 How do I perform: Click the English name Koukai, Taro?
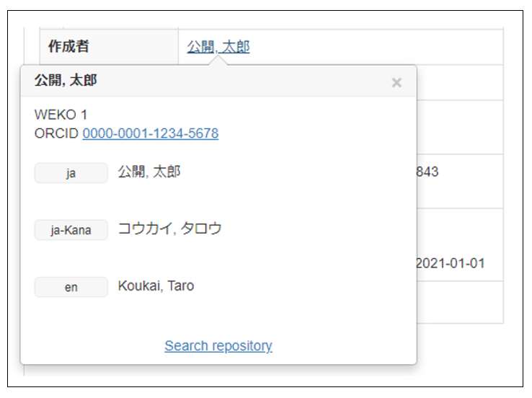(156, 286)
